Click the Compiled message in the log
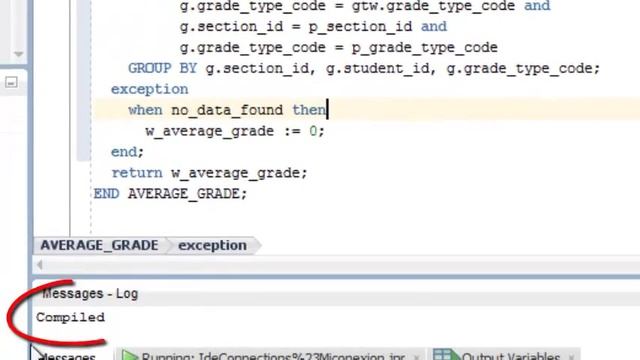 [70, 317]
